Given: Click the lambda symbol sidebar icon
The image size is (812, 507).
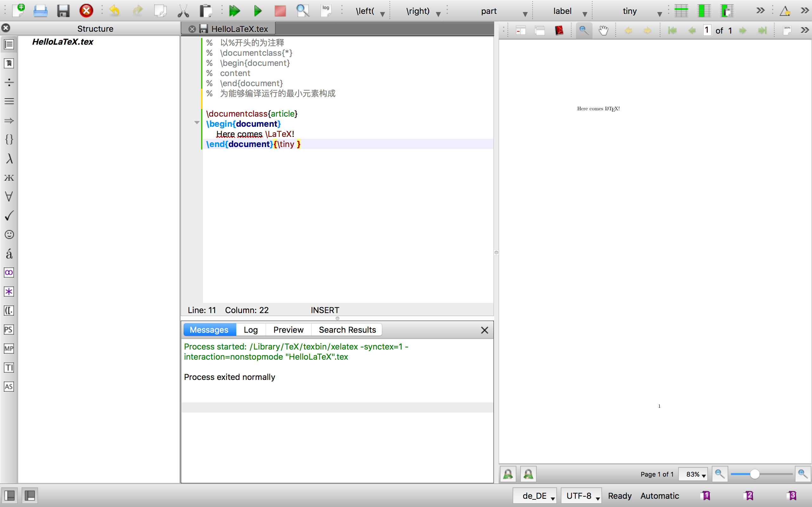Looking at the screenshot, I should point(9,158).
